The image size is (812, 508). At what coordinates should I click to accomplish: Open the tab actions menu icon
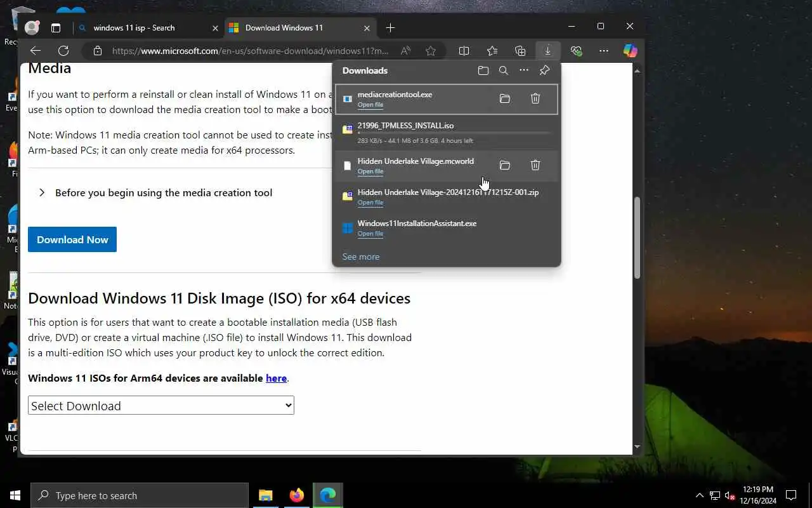[56, 28]
